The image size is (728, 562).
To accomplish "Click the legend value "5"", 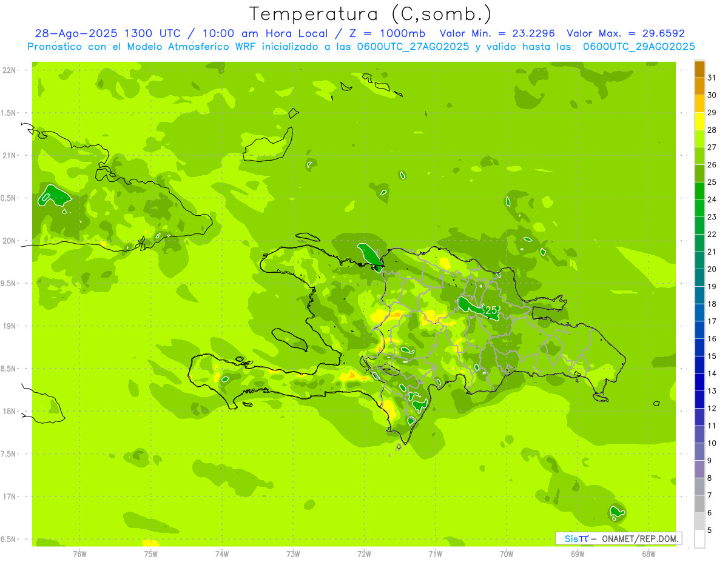I will click(710, 530).
